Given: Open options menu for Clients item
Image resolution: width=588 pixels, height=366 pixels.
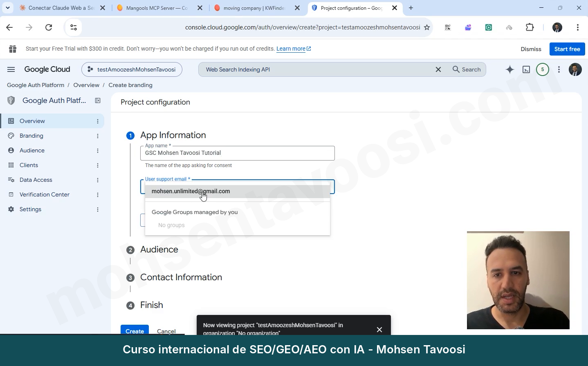Looking at the screenshot, I should pyautogui.click(x=98, y=165).
